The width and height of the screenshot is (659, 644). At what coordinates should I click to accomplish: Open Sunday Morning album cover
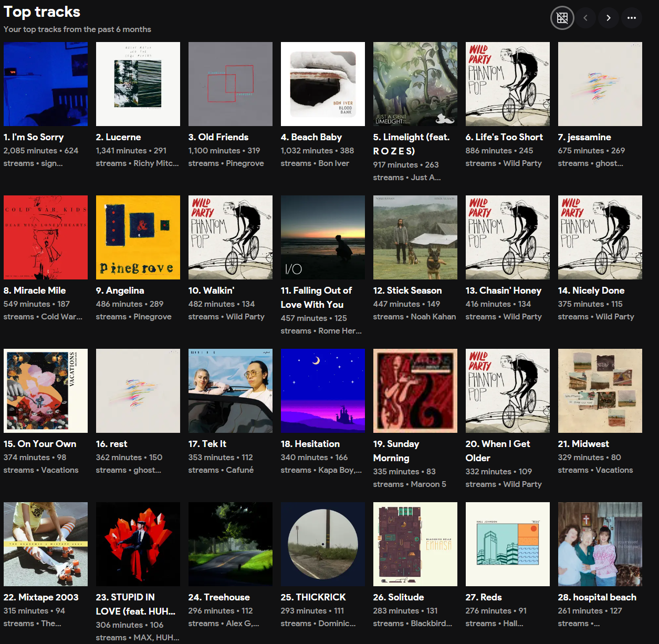(415, 391)
